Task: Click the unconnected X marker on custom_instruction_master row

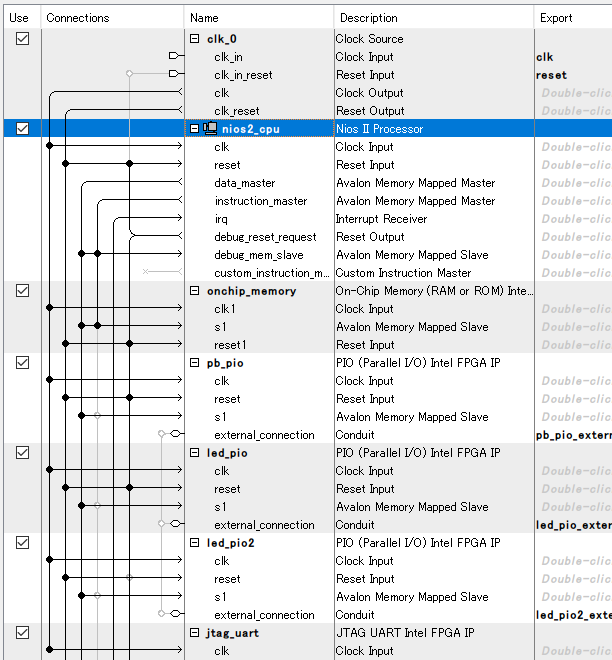Action: point(146,272)
